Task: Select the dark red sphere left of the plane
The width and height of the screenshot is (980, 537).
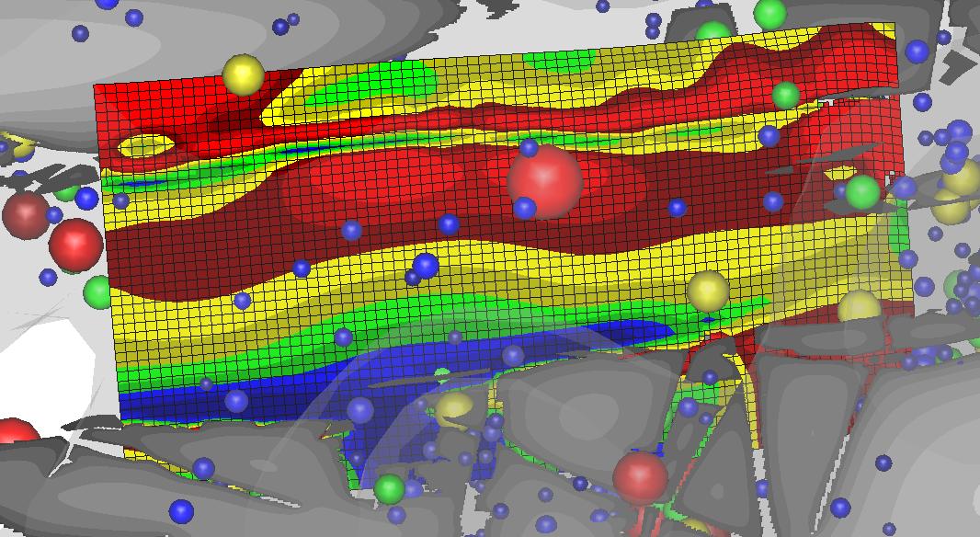Action: (26, 216)
